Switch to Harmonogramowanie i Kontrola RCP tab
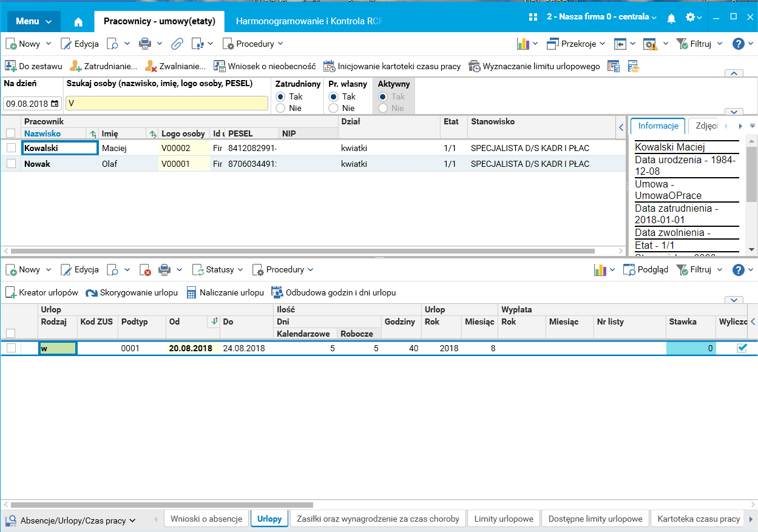The width and height of the screenshot is (758, 532). 310,21
